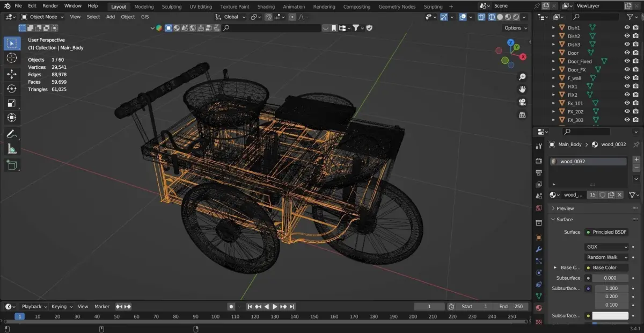Open the Modifiers wrench tab icon
This screenshot has height=333, width=644.
point(539,249)
